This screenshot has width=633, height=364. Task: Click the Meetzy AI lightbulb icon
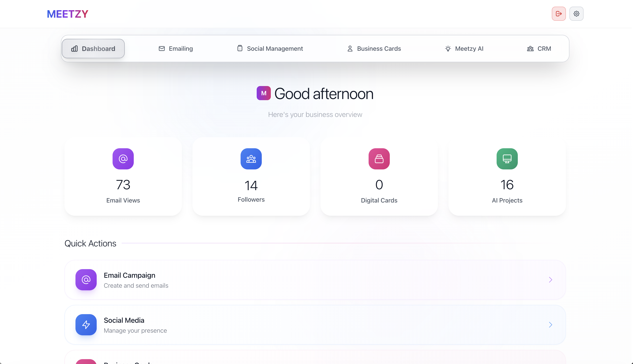(448, 49)
